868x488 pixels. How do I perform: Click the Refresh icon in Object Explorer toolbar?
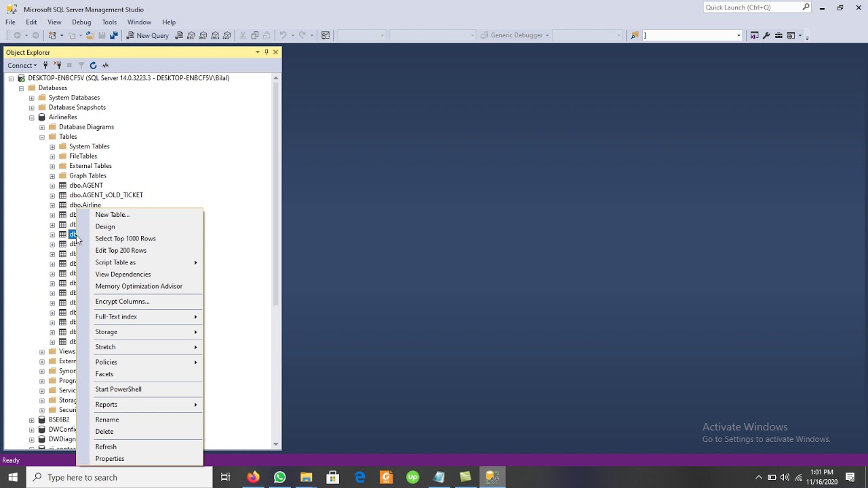(x=93, y=65)
